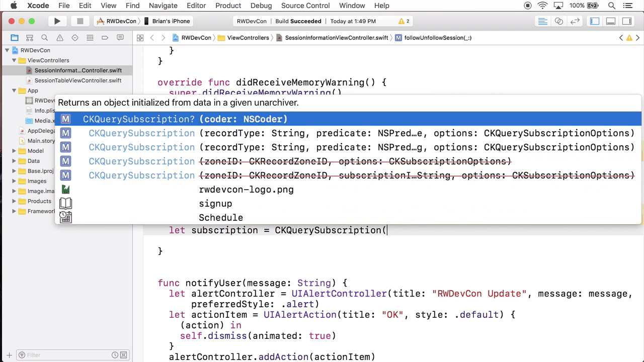Open the test navigator diamond tab
This screenshot has height=362, width=644.
pos(75,38)
